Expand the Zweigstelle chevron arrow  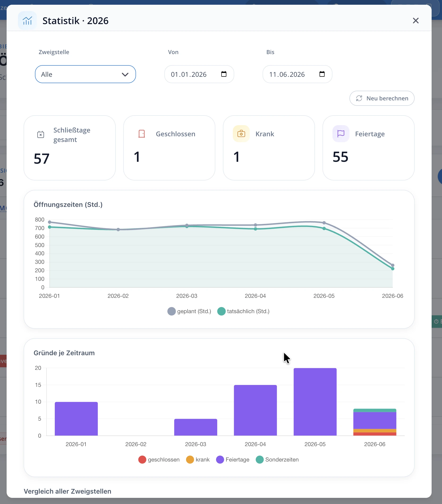125,74
